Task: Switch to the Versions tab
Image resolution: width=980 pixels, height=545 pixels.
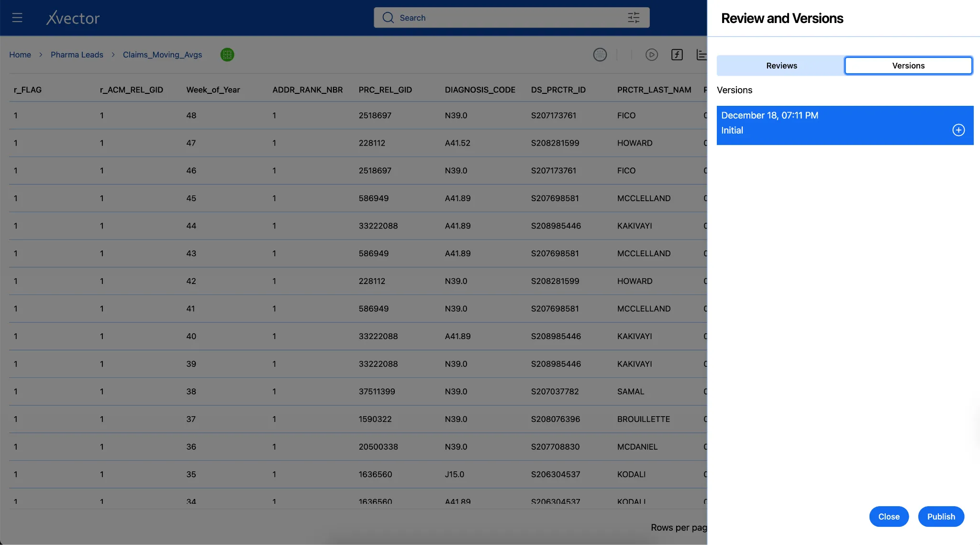Action: tap(908, 66)
